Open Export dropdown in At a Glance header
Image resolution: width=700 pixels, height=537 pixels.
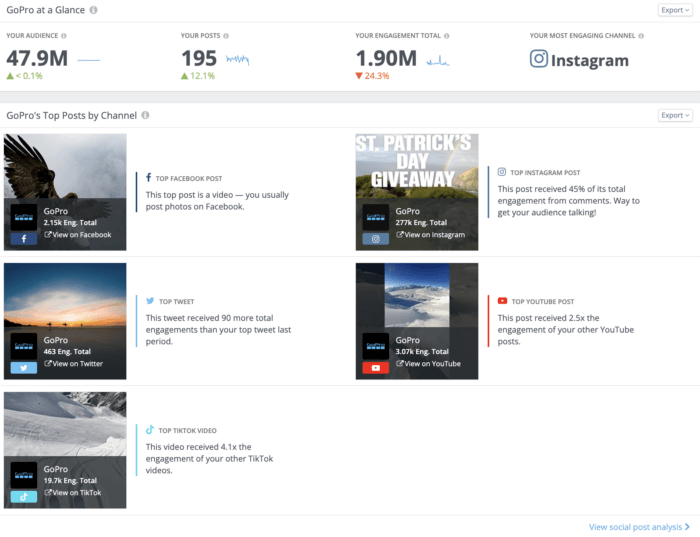(x=674, y=10)
